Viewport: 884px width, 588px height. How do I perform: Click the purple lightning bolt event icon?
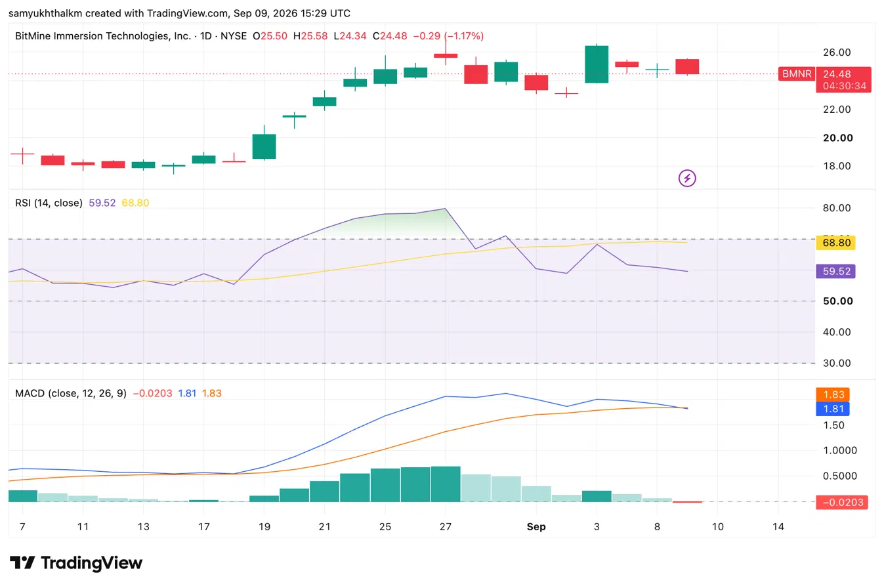[687, 178]
